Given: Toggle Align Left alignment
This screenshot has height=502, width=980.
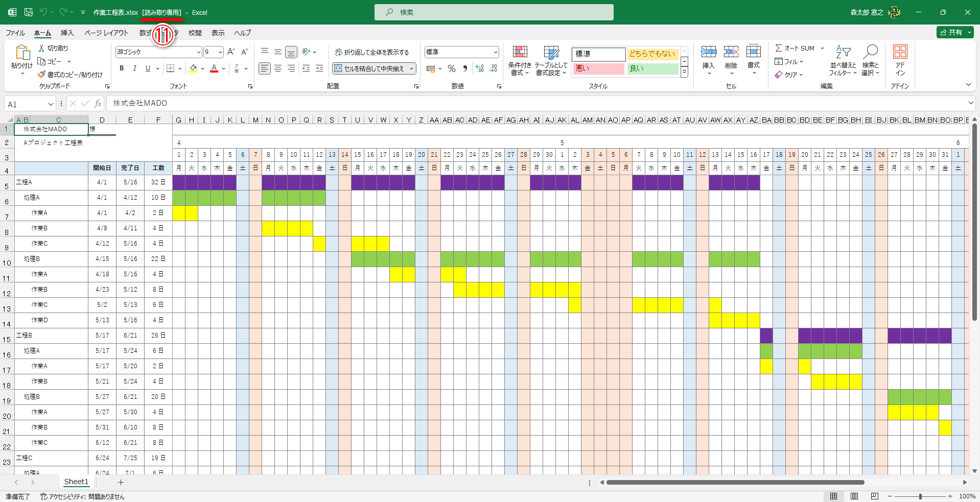Looking at the screenshot, I should (x=265, y=68).
